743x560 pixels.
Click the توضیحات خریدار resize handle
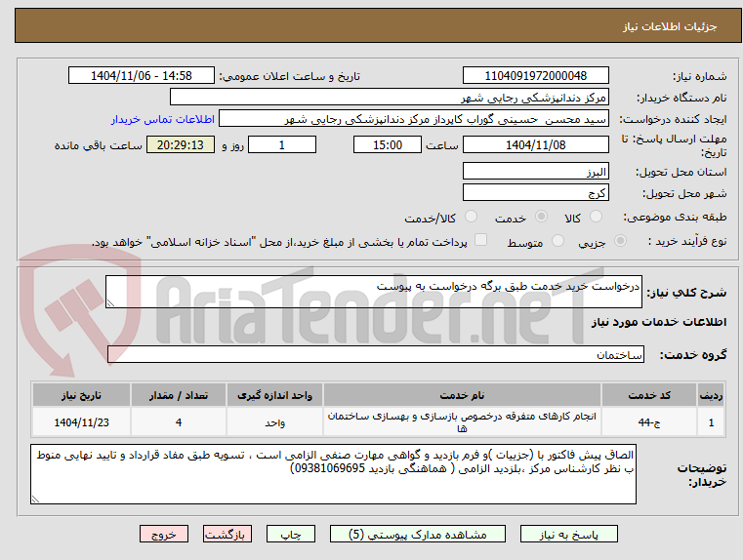(x=35, y=499)
